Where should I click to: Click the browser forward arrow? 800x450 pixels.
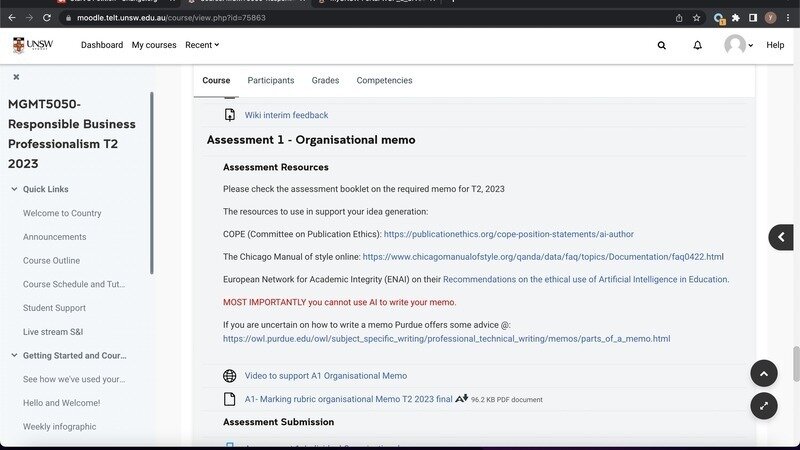(29, 18)
